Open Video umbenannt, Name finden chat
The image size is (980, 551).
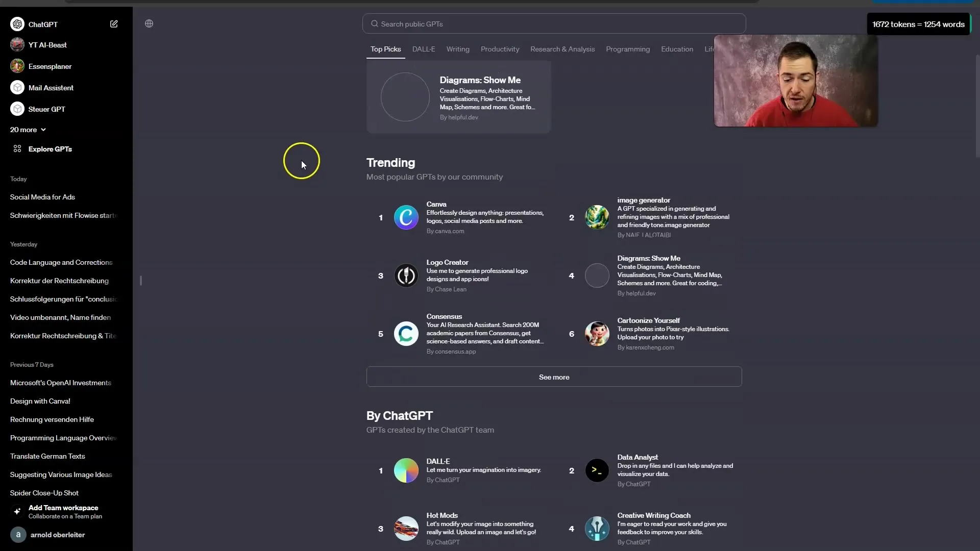pyautogui.click(x=60, y=317)
